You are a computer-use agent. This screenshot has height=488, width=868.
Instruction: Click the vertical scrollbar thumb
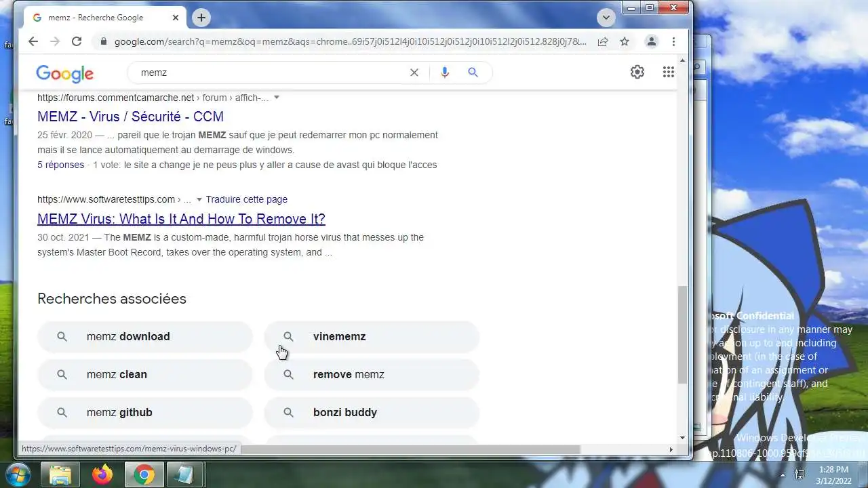(x=682, y=334)
